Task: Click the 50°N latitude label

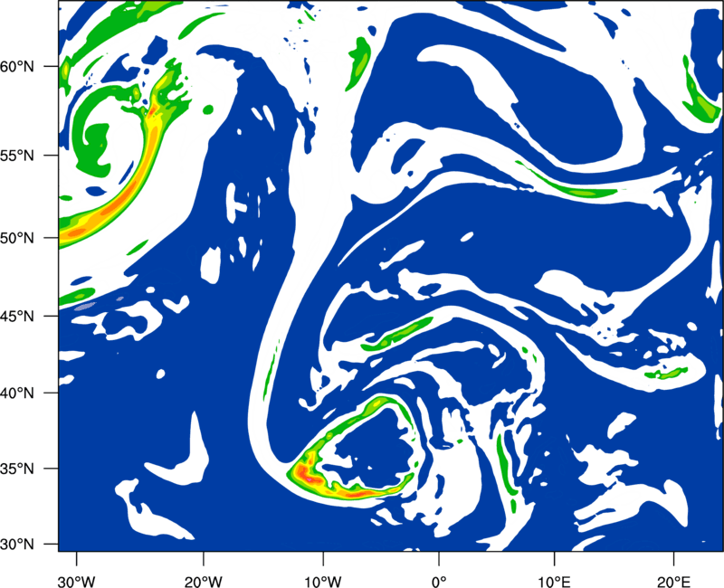Action: [17, 238]
